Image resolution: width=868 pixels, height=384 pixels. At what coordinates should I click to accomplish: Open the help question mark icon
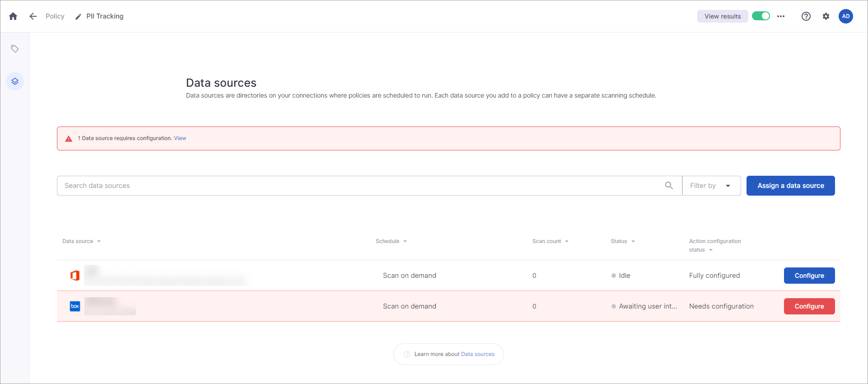pyautogui.click(x=806, y=16)
